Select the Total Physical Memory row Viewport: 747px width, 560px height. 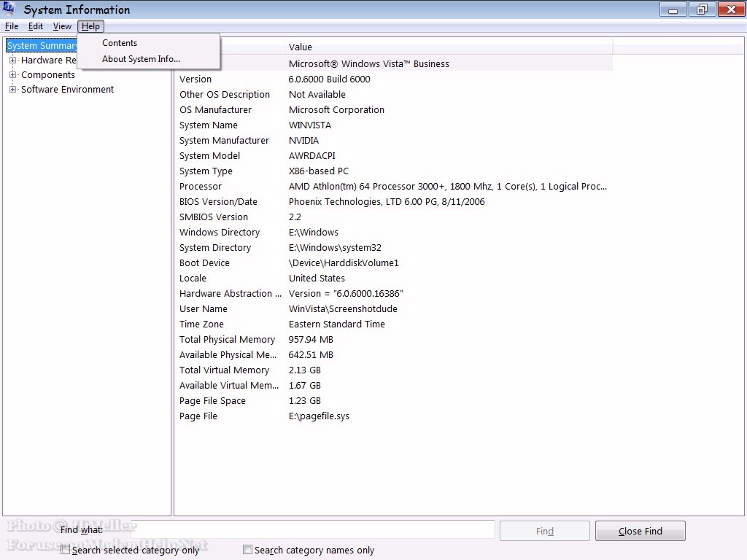point(393,339)
